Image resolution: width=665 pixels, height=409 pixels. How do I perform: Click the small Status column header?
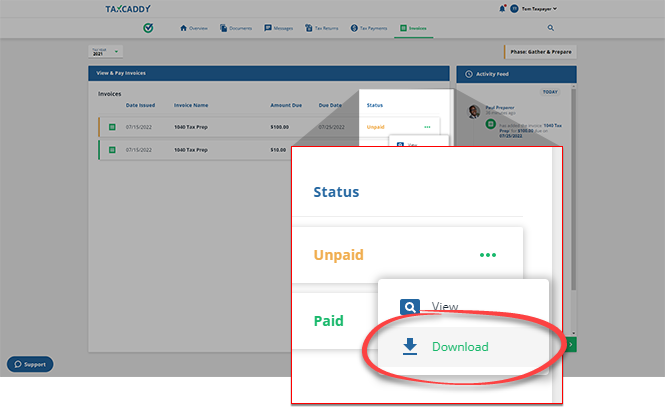375,105
